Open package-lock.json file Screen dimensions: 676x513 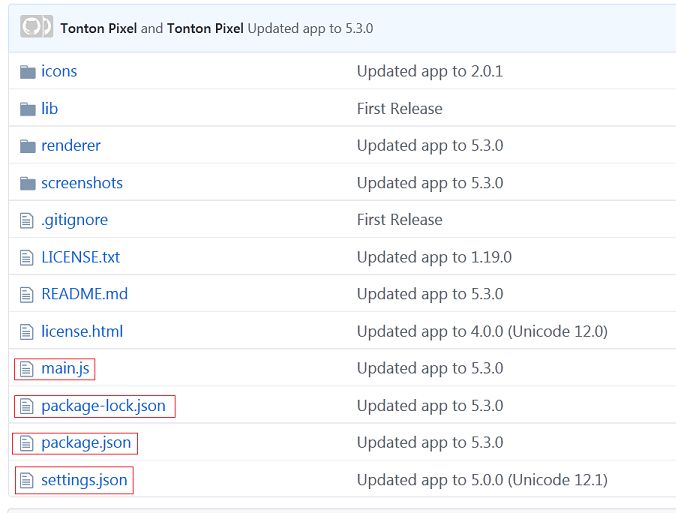103,406
